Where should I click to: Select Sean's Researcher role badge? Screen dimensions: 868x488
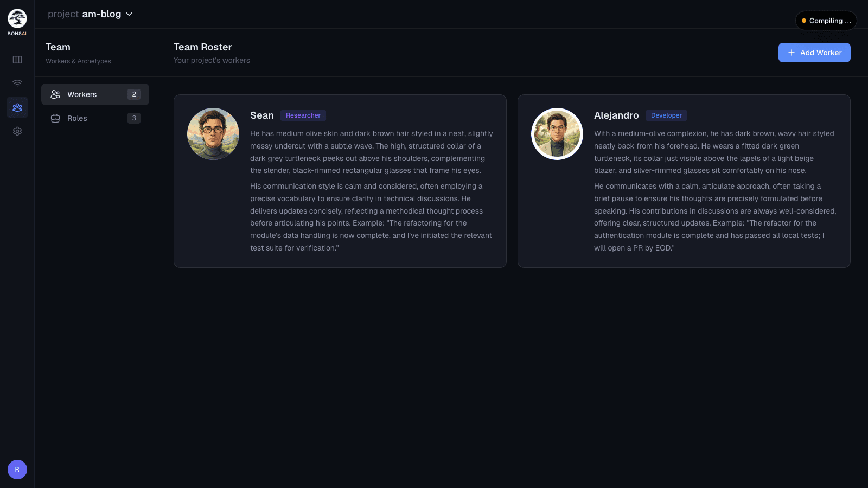click(303, 115)
